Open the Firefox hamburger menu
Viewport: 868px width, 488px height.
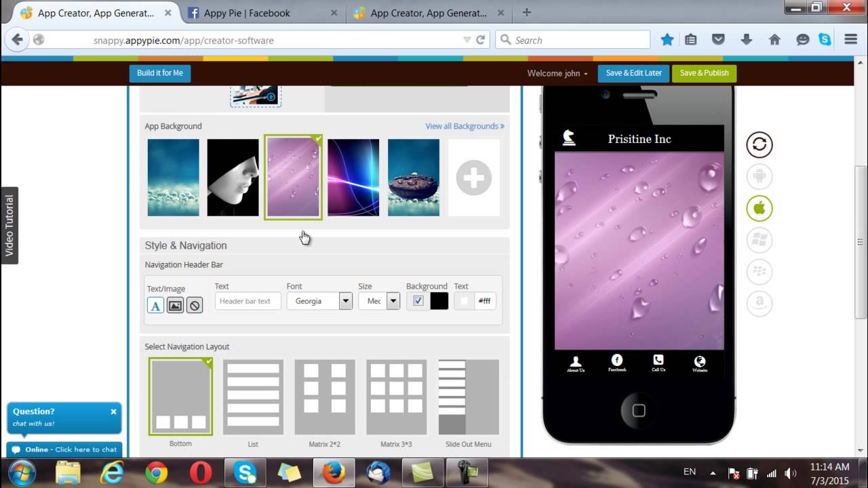click(x=851, y=40)
